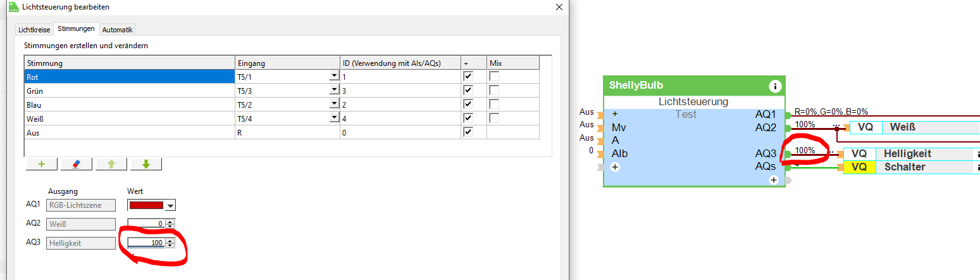Open the Automatik tab
The width and height of the screenshot is (980, 280).
click(118, 29)
